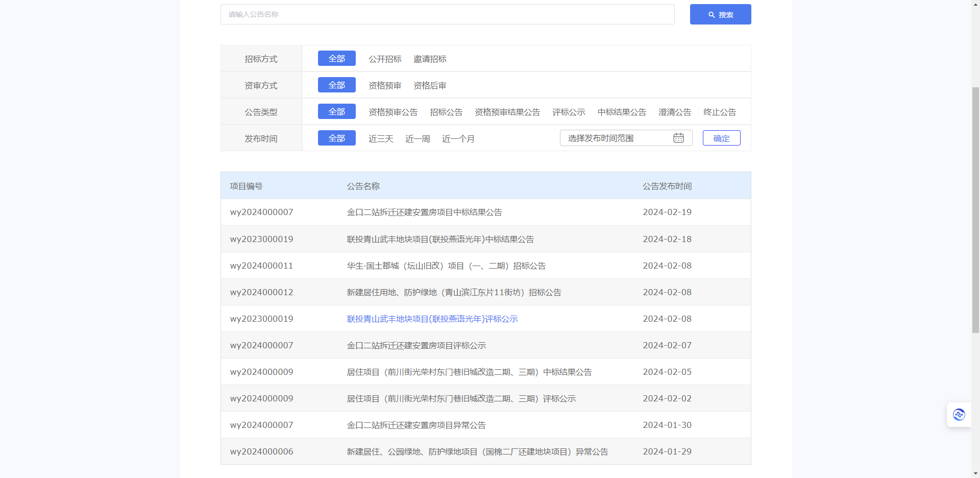This screenshot has height=478, width=980.
Task: Click project number wy2024000011
Action: coord(262,266)
